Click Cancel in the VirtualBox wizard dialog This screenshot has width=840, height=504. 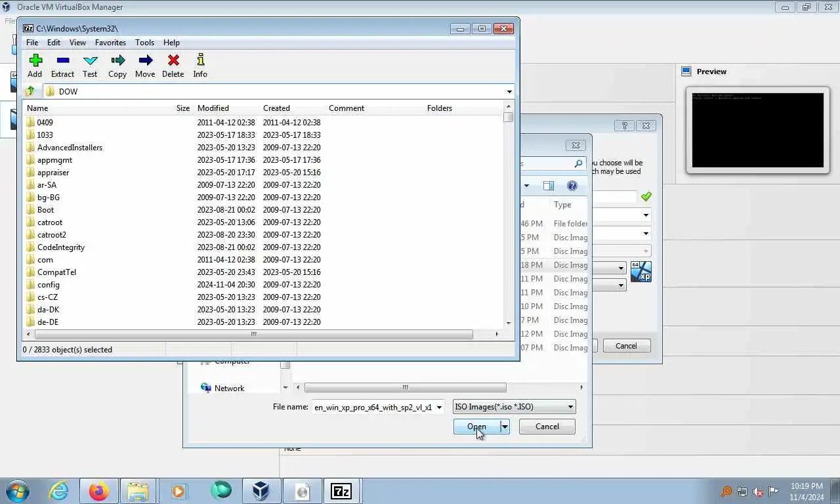(625, 346)
